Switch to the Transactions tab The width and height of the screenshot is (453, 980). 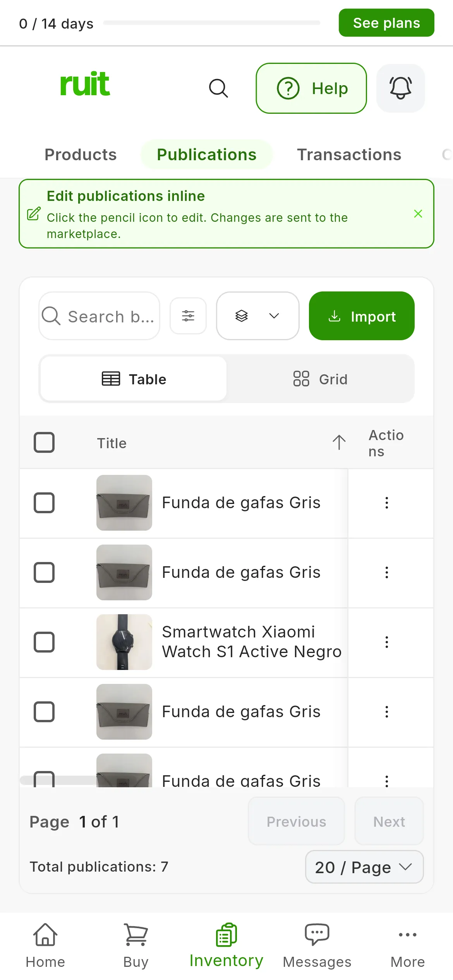tap(349, 154)
